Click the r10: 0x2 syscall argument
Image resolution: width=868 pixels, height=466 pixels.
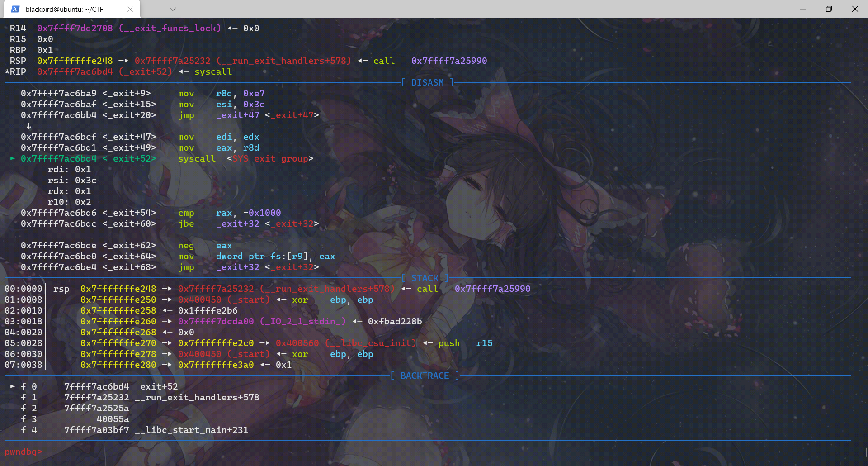[x=70, y=202]
